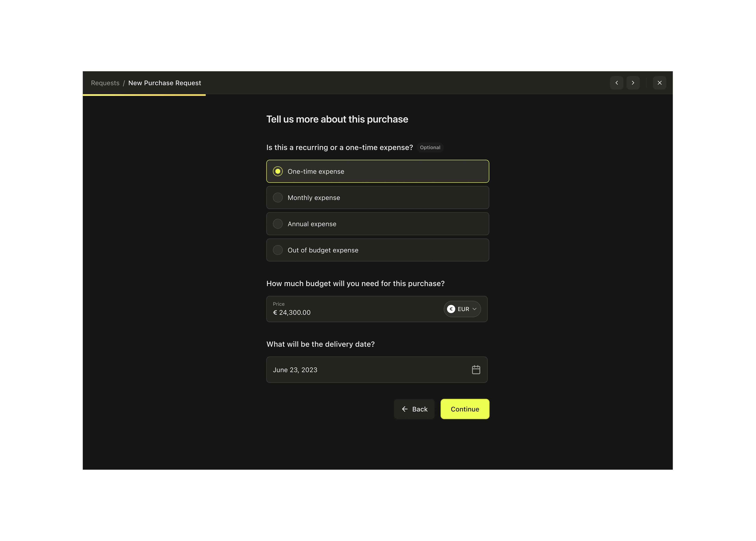
Task: Close the New Purchase Request dialog
Action: point(659,83)
